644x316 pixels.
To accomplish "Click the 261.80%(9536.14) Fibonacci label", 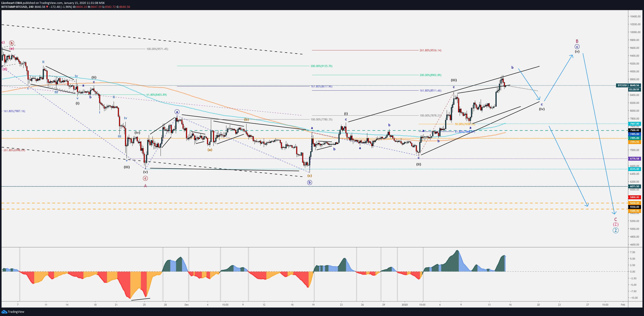I will click(431, 50).
